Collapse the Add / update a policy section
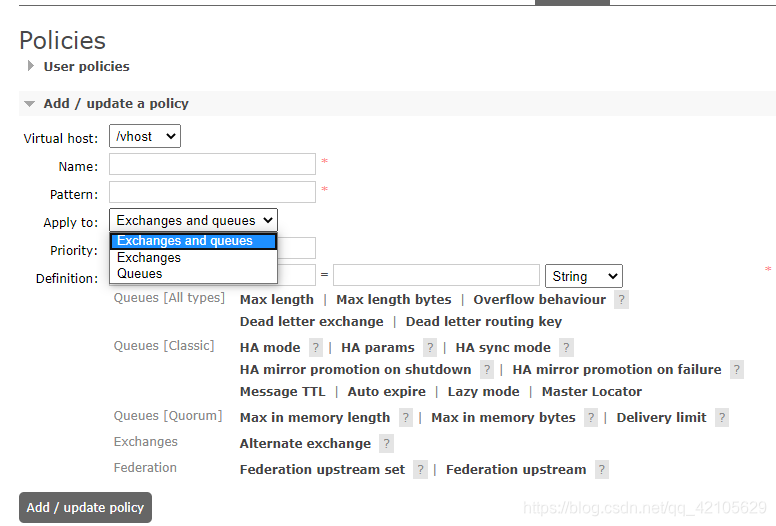This screenshot has width=776, height=526. click(x=116, y=103)
